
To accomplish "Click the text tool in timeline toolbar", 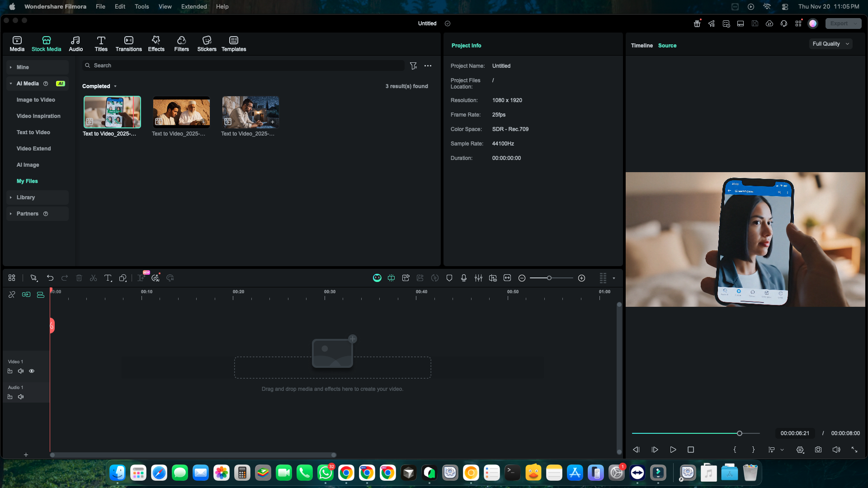I will [x=108, y=278].
